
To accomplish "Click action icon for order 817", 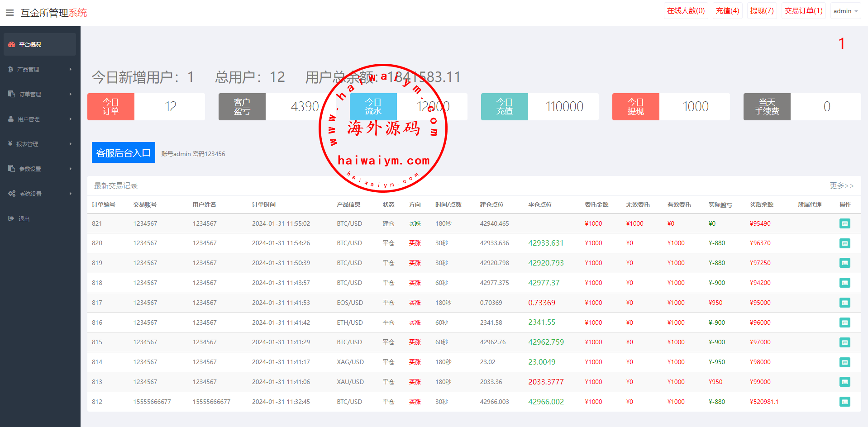I will point(844,303).
